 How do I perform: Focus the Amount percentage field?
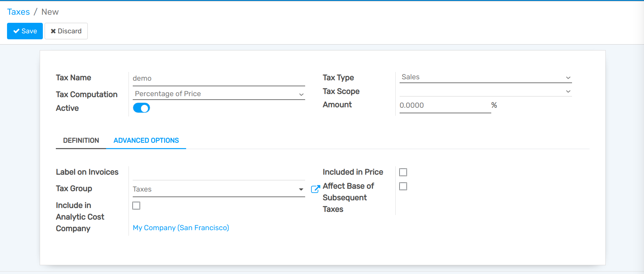[445, 106]
